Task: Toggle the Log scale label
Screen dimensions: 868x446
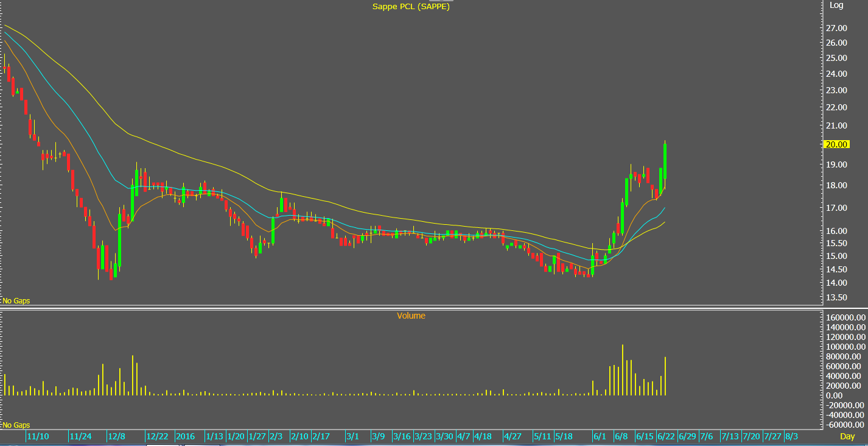Action: coord(836,5)
